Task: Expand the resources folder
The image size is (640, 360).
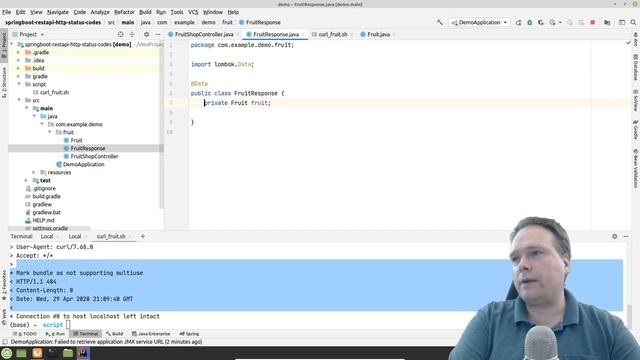Action: click(34, 172)
